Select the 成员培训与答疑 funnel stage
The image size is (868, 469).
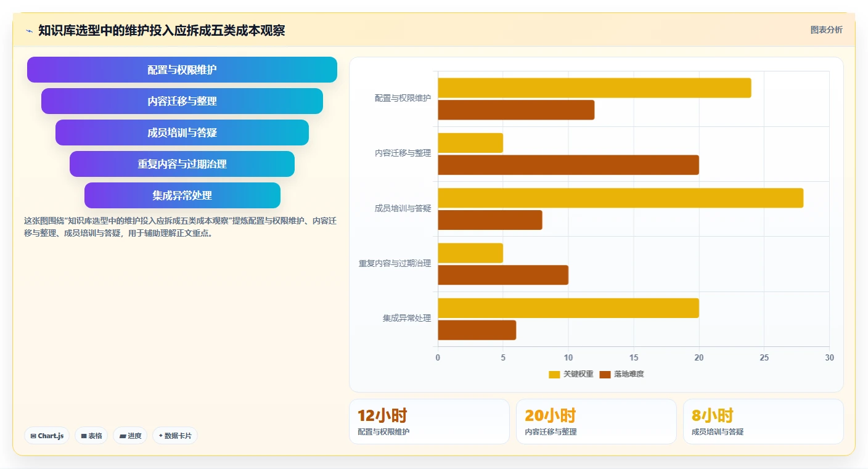tap(182, 133)
